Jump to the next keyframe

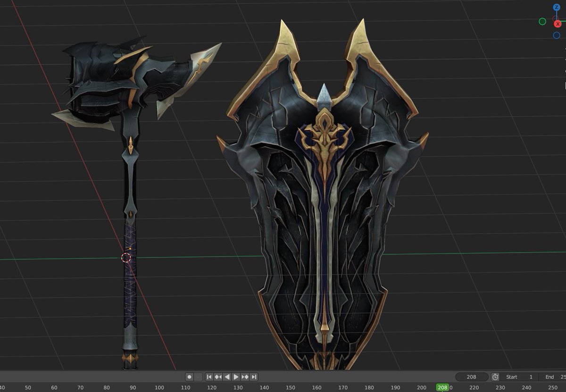coord(245,377)
